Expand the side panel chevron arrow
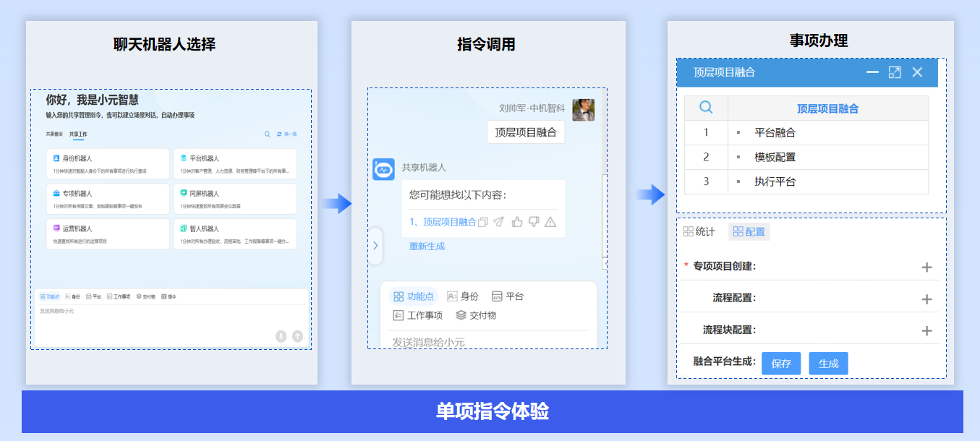Screen dimensions: 980x441 tap(375, 246)
